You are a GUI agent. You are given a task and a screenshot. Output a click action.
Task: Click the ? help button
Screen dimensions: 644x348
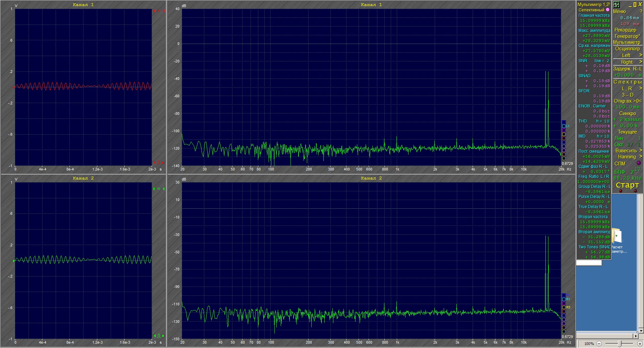pyautogui.click(x=641, y=11)
